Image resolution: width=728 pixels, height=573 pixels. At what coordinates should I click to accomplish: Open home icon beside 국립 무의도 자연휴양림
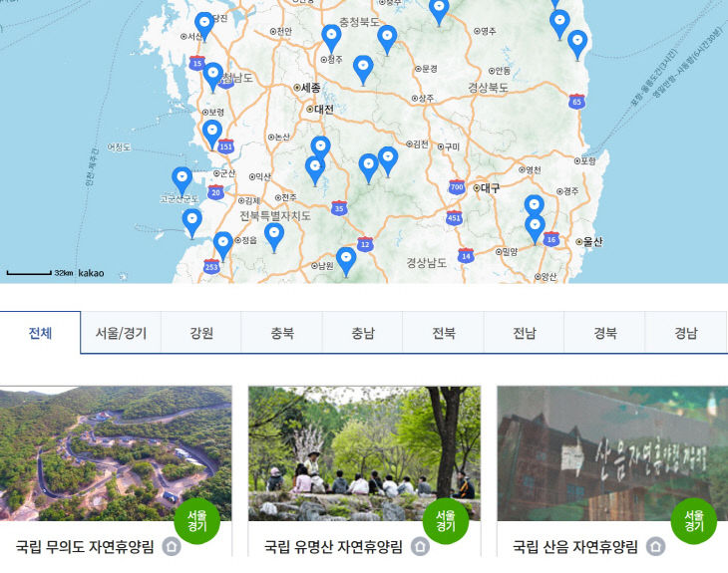click(172, 546)
